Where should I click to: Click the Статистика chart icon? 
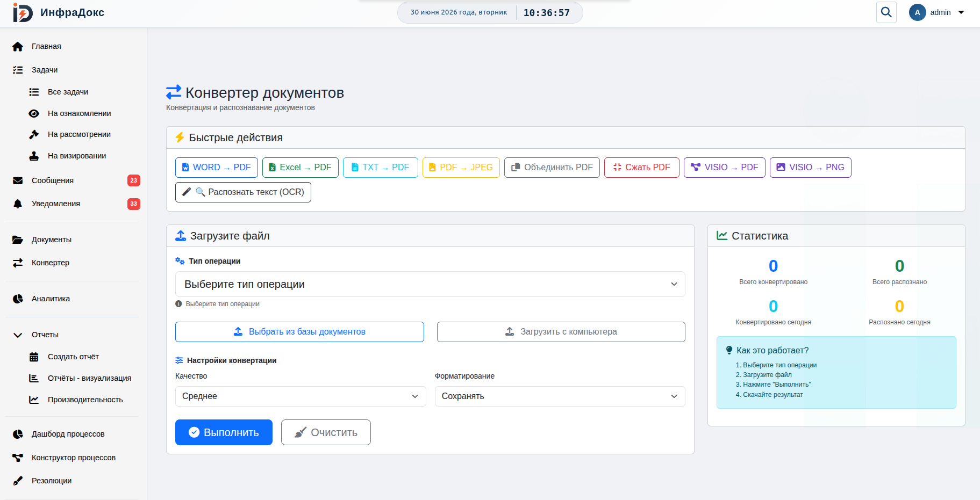722,236
